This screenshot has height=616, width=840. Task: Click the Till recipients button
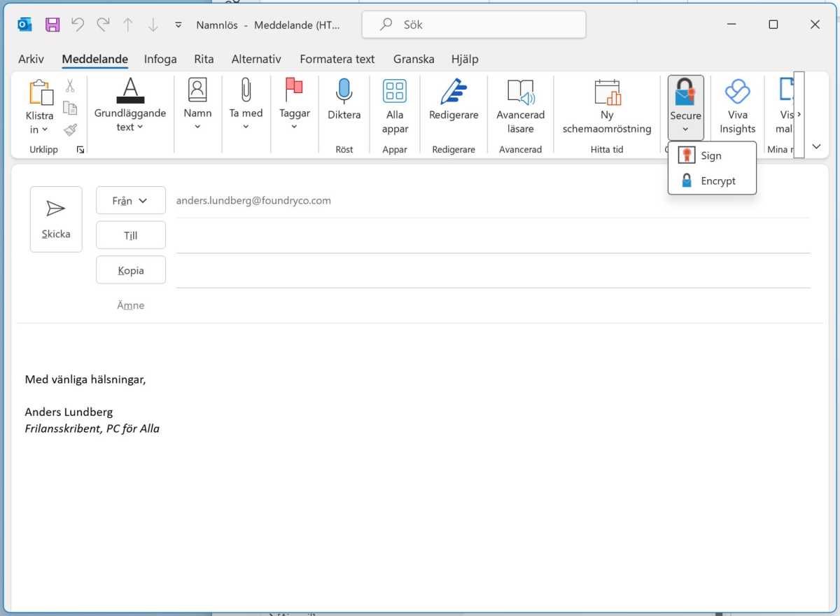coord(131,235)
